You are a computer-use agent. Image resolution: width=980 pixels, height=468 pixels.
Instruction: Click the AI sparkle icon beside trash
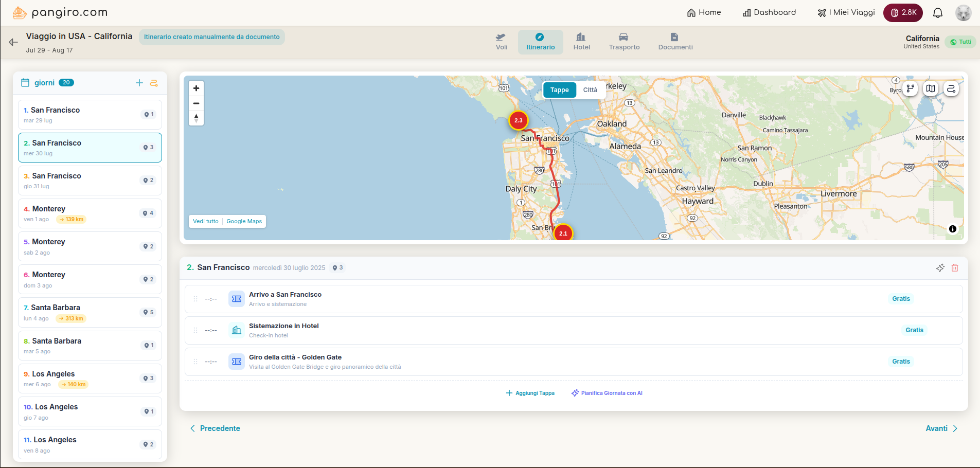(x=940, y=268)
